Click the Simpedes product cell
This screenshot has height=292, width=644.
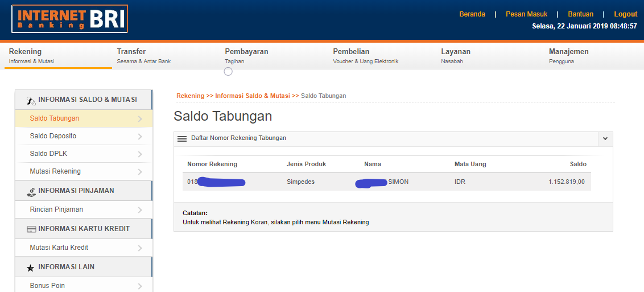coord(300,182)
